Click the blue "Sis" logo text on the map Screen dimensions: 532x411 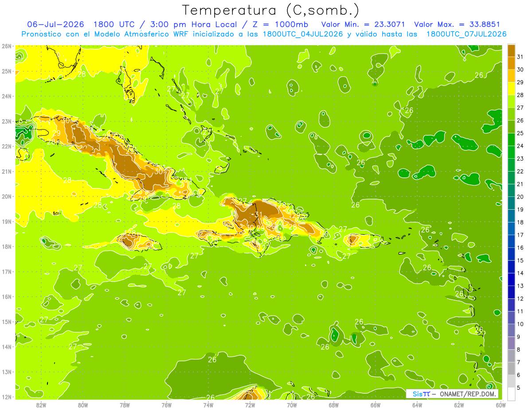[417, 394]
